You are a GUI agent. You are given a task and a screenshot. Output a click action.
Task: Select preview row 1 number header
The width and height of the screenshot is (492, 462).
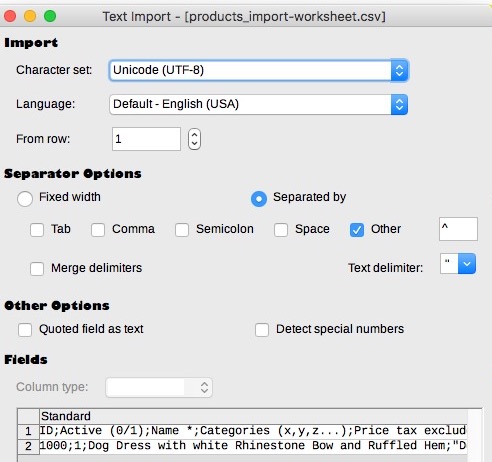[x=28, y=431]
